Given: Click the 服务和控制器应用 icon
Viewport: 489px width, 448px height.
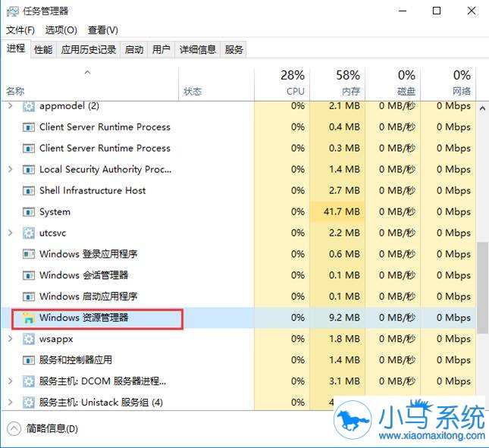Looking at the screenshot, I should click(28, 360).
